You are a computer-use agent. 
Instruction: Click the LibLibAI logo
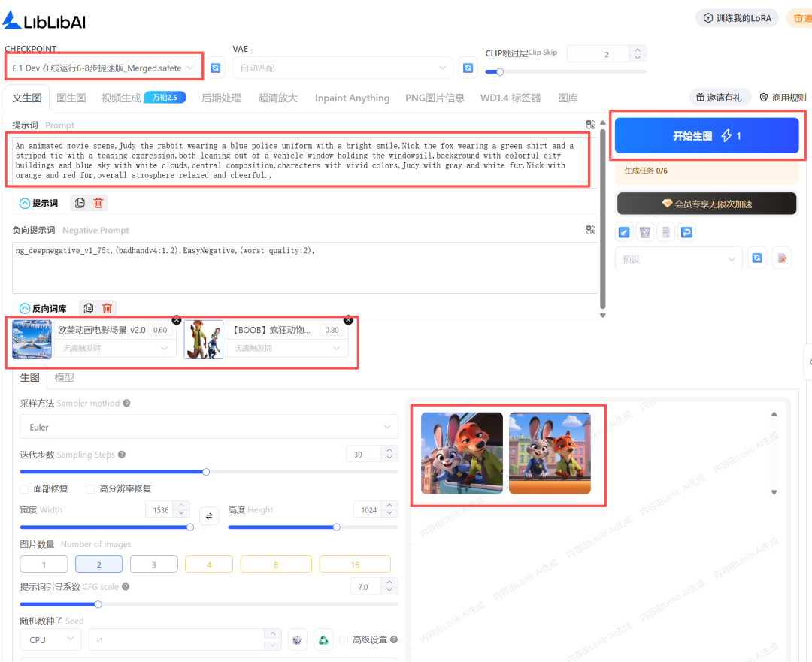point(44,20)
